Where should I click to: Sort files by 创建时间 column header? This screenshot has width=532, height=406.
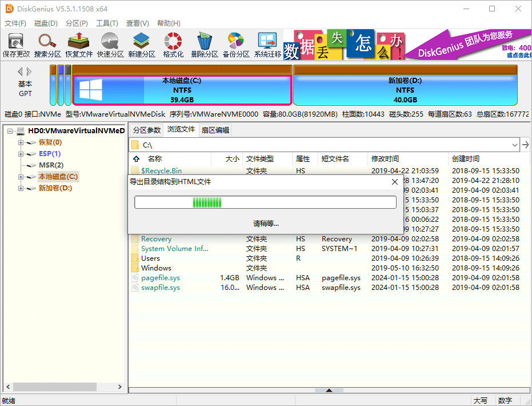coord(466,158)
